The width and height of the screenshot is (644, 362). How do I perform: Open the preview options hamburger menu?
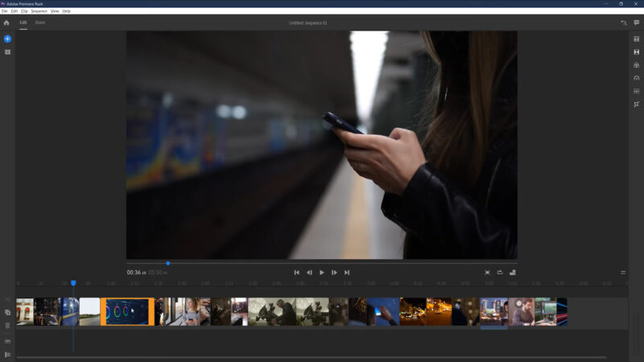(622, 273)
